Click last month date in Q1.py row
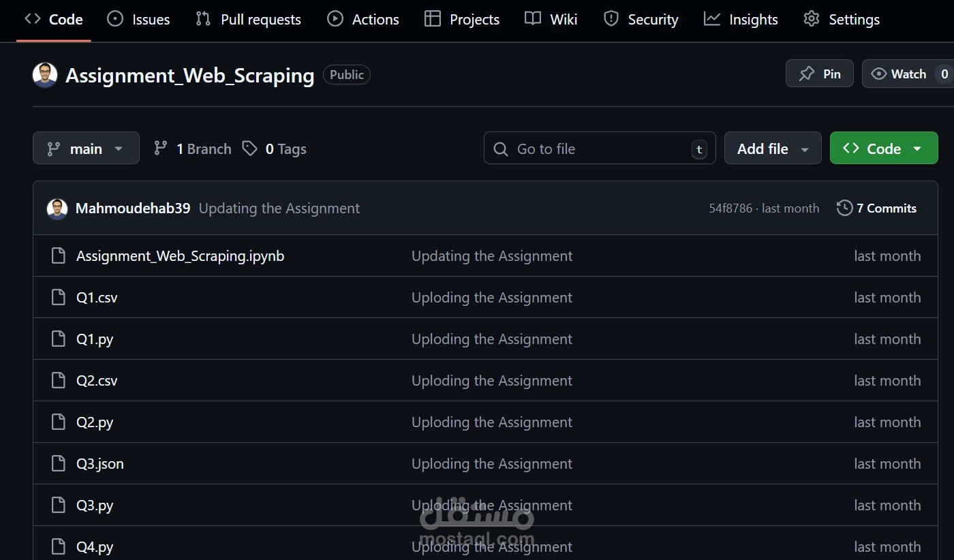 [887, 339]
